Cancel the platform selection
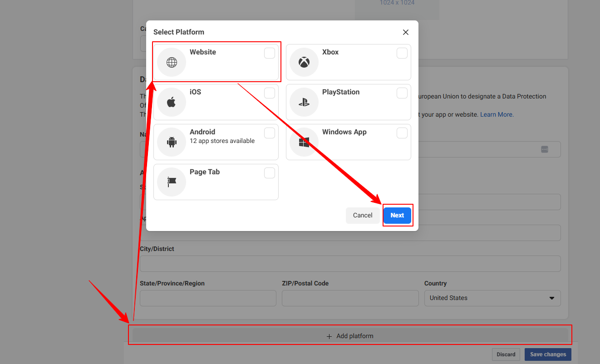Image resolution: width=600 pixels, height=364 pixels. coord(363,215)
